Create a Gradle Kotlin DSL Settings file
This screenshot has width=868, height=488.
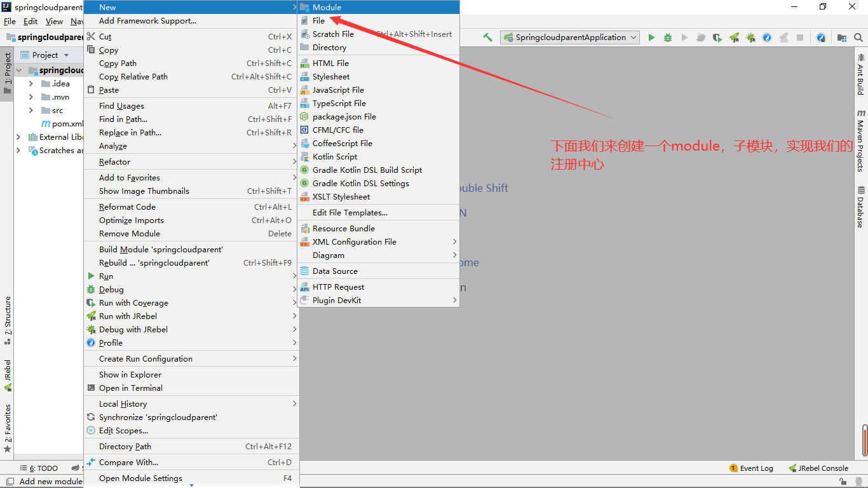(x=378, y=184)
